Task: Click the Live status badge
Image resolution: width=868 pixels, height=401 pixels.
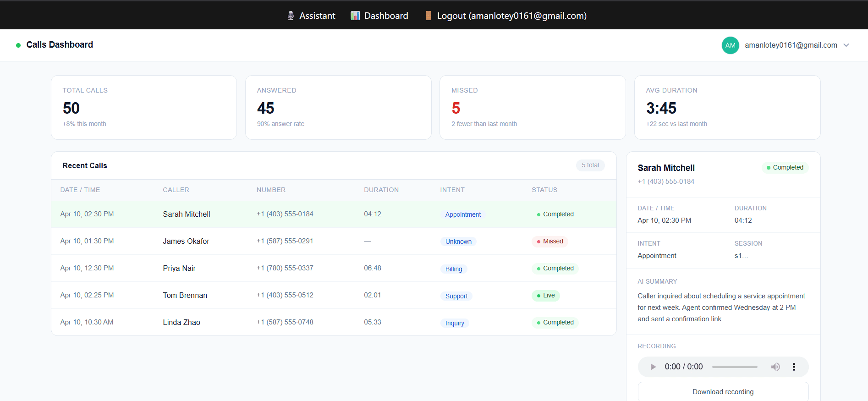Action: (x=546, y=295)
